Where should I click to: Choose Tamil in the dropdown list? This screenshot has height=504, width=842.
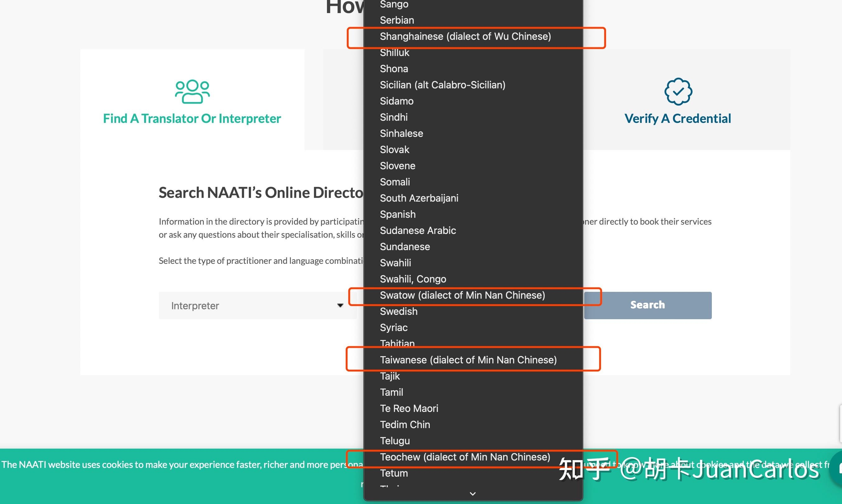(391, 392)
